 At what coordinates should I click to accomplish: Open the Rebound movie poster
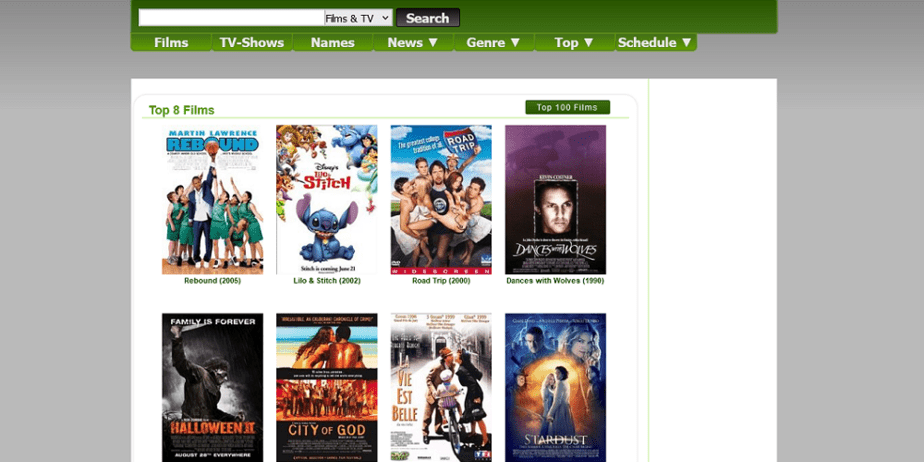click(x=213, y=200)
